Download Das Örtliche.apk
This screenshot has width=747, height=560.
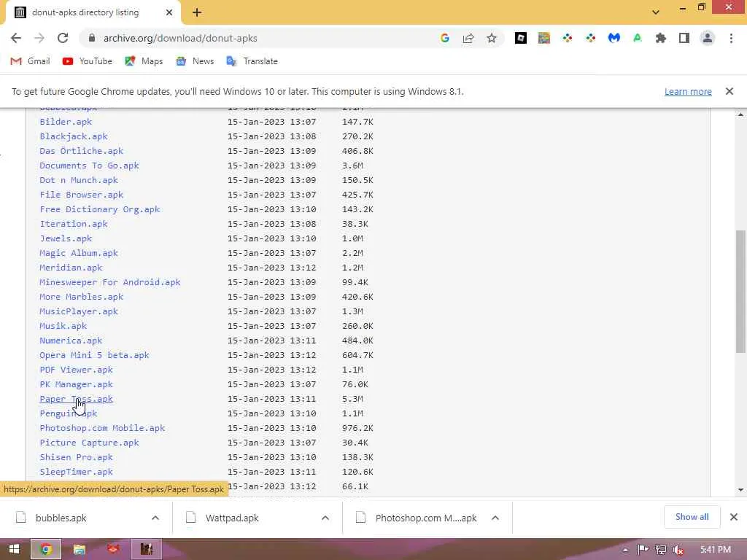click(82, 151)
